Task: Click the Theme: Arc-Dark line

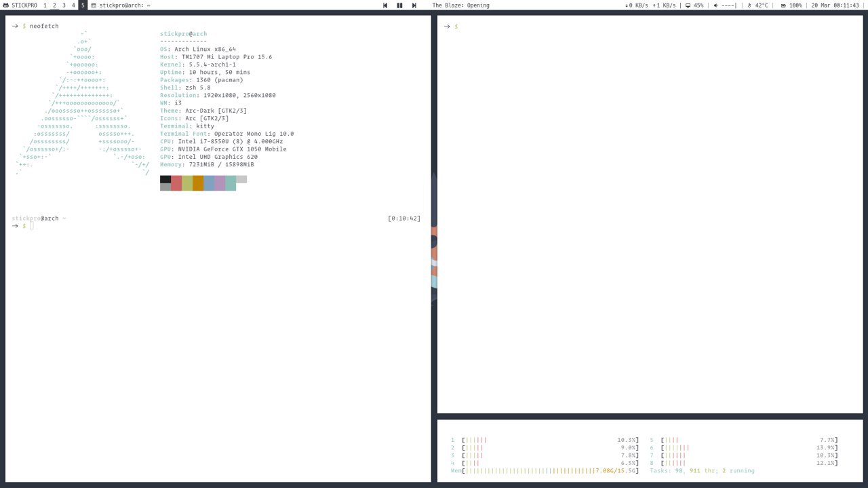Action: click(203, 111)
